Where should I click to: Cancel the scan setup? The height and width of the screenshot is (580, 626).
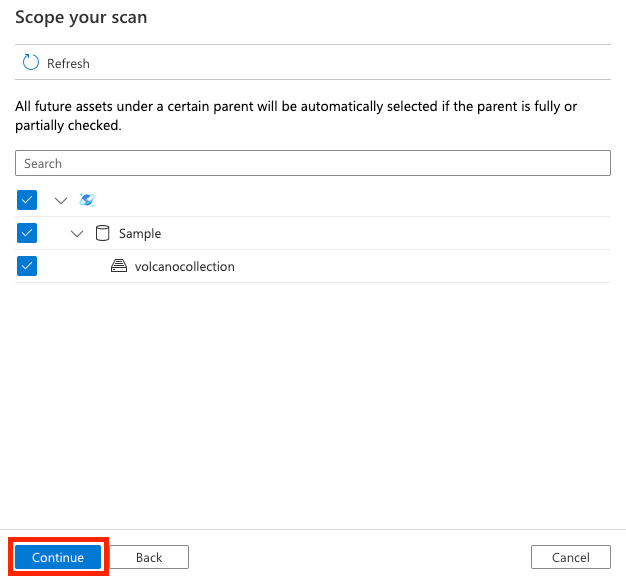571,557
